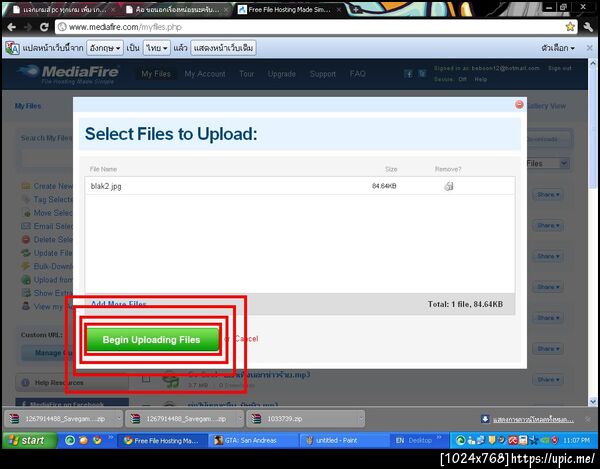Open the Upgrade page

[x=282, y=73]
